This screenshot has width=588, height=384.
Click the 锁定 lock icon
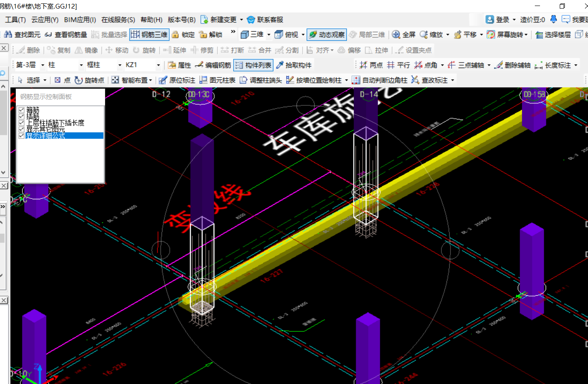click(x=183, y=35)
